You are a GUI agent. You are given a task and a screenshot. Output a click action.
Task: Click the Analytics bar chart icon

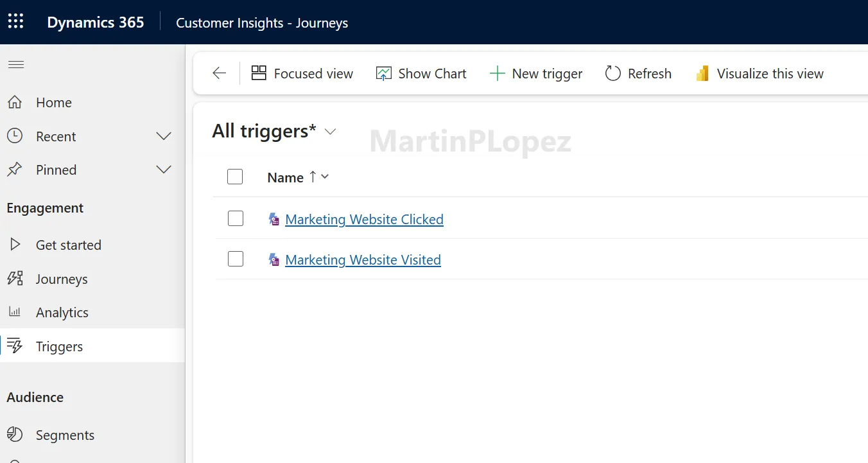(15, 312)
